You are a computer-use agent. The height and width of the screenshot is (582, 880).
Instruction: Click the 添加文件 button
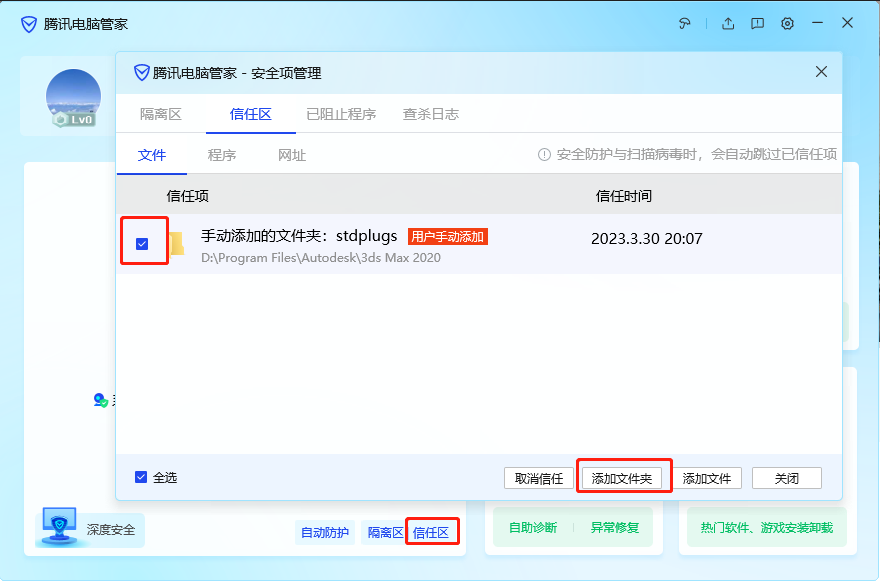click(x=707, y=478)
